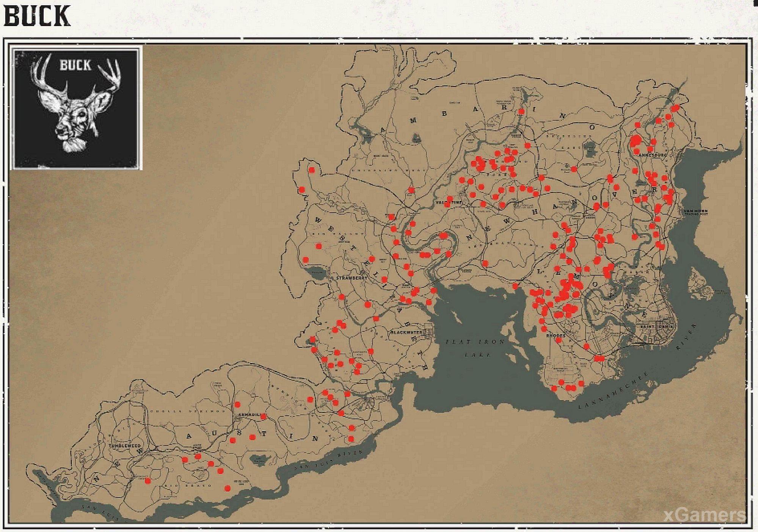Click the Saint Denis city label

click(x=656, y=326)
